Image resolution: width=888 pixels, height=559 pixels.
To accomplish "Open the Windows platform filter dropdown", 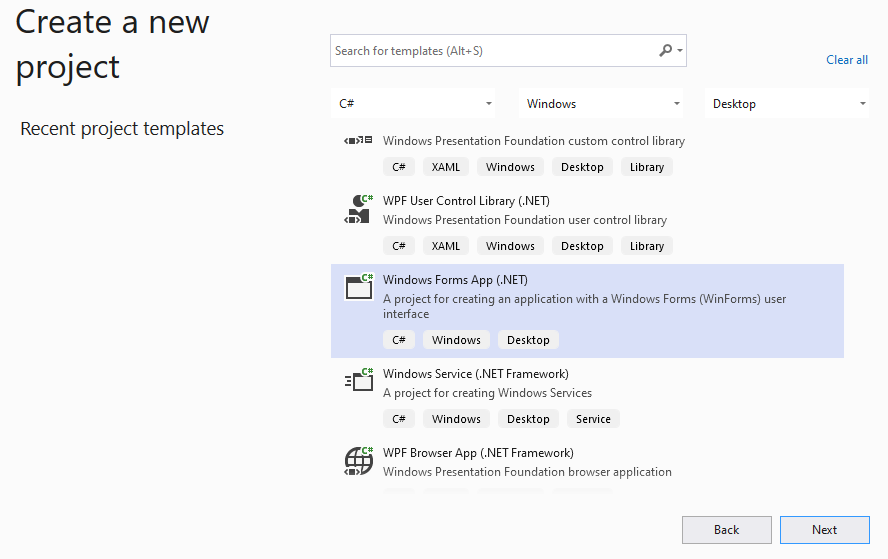I will [x=600, y=104].
